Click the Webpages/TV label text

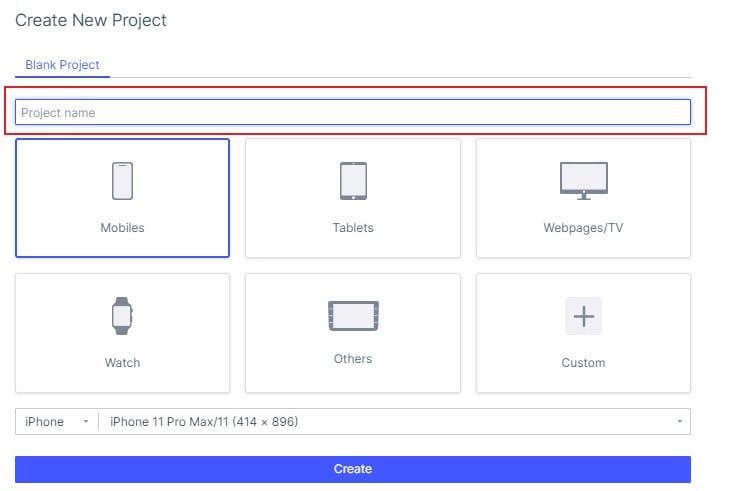[x=583, y=228]
